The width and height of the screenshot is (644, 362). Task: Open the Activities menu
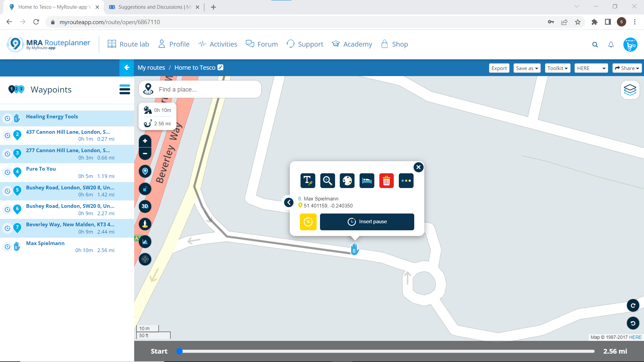click(x=217, y=44)
